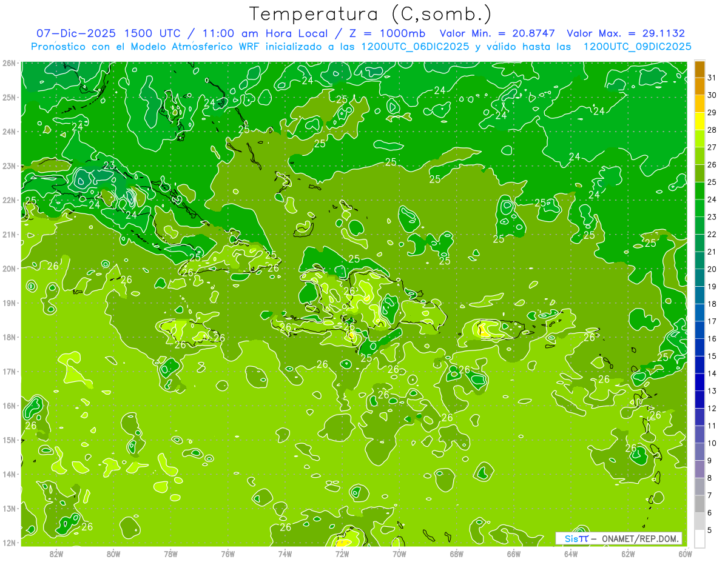
Task: Click the '66W' longitude axis label
Action: pos(514,554)
